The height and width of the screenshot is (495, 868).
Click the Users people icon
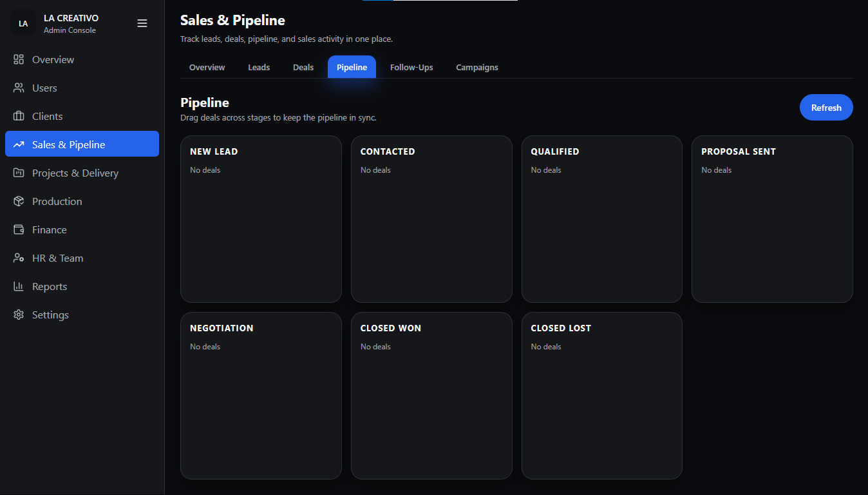click(x=19, y=88)
